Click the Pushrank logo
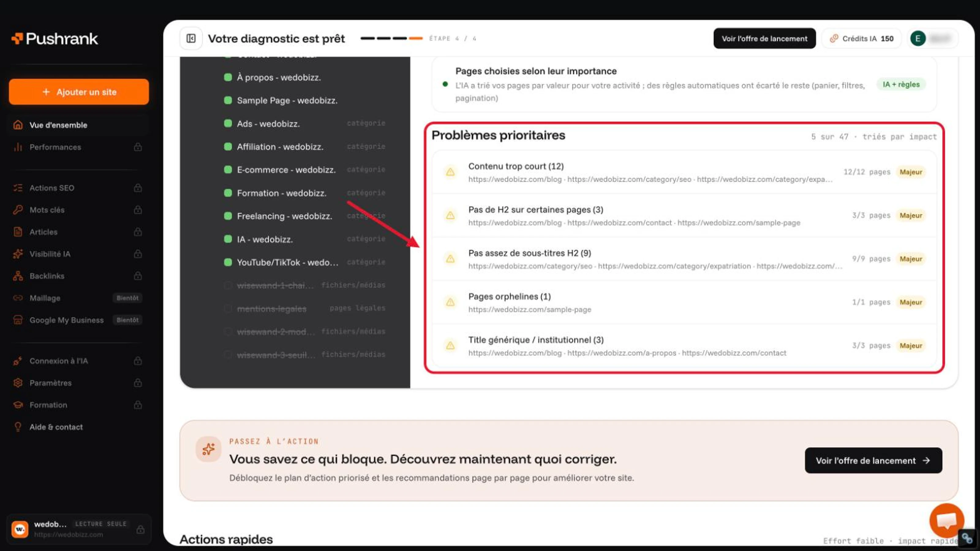Viewport: 980px width, 551px height. 55,39
